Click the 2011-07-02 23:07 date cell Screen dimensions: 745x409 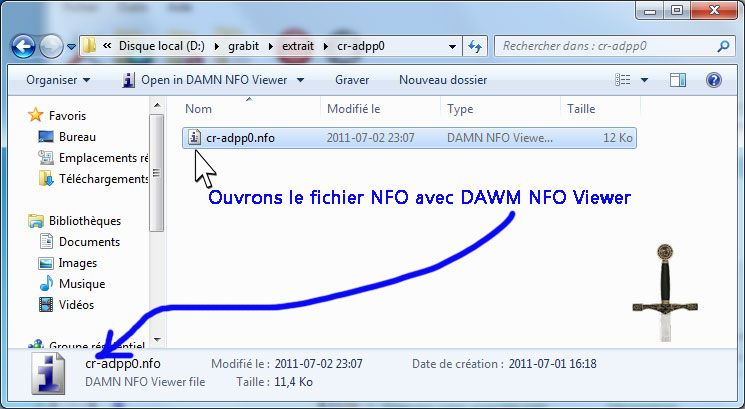(x=370, y=138)
